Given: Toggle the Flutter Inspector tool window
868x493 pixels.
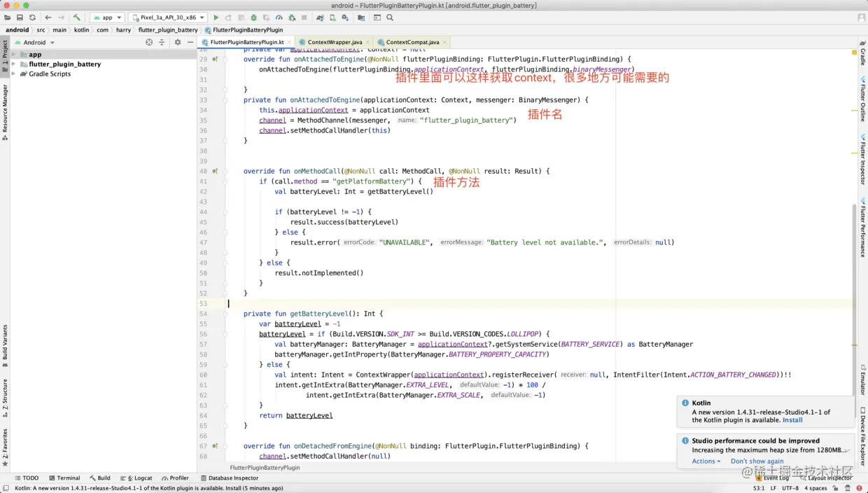Looking at the screenshot, I should pos(862,160).
